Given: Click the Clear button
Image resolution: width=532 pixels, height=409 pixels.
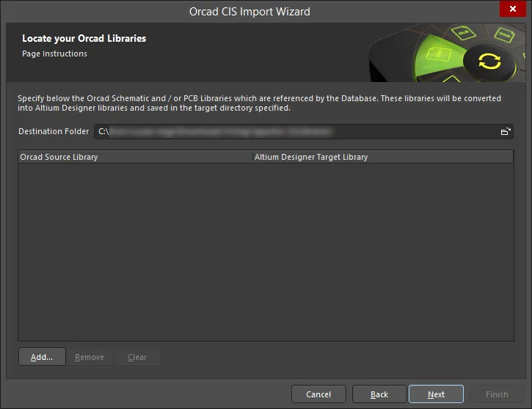Looking at the screenshot, I should [137, 357].
